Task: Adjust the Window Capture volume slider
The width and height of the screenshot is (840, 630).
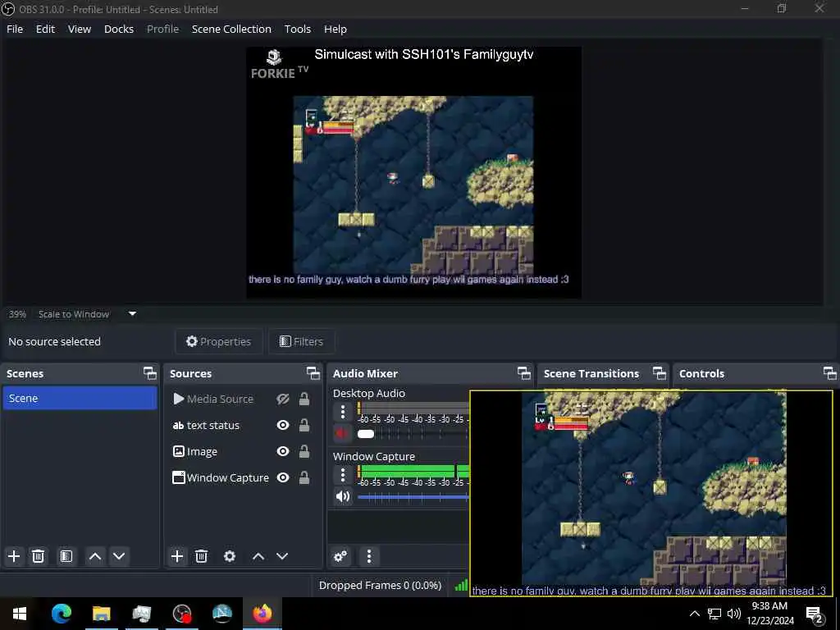Action: click(x=413, y=497)
